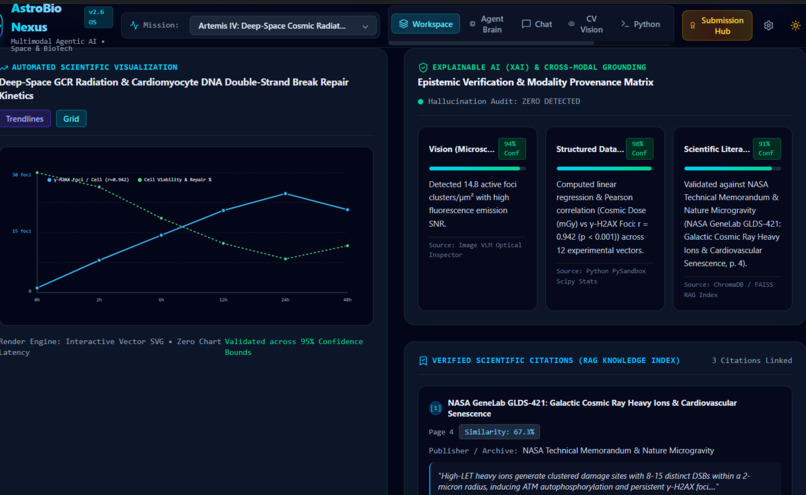Click the Similarity: 67.3% badge
This screenshot has height=495, width=806.
pyautogui.click(x=499, y=432)
